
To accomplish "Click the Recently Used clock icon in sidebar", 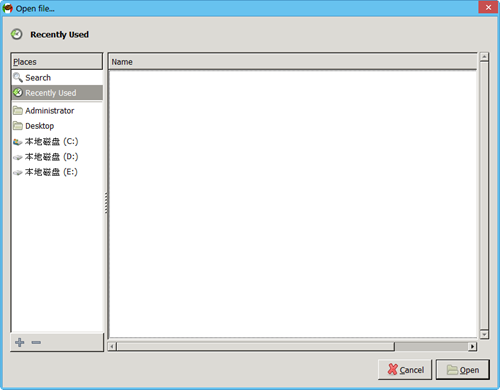I will [x=18, y=92].
